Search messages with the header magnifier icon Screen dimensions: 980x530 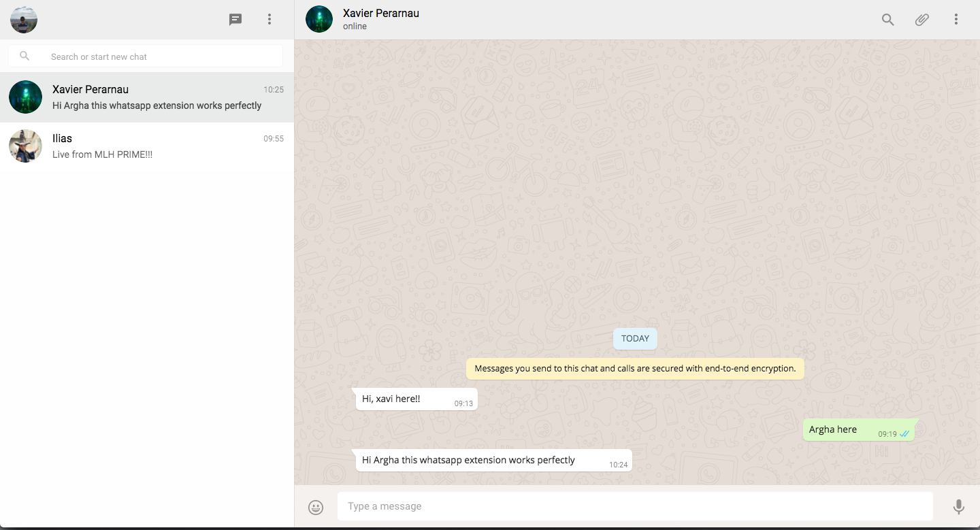[x=888, y=20]
